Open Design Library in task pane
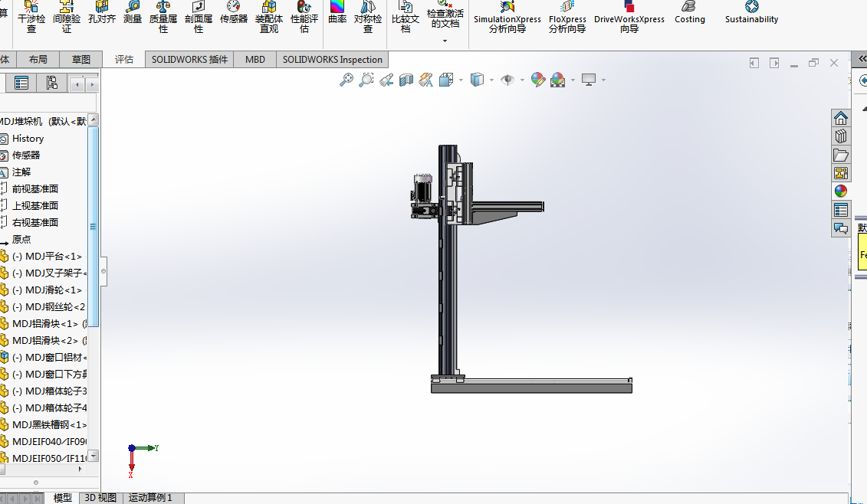Image resolution: width=867 pixels, height=504 pixels. coord(840,136)
